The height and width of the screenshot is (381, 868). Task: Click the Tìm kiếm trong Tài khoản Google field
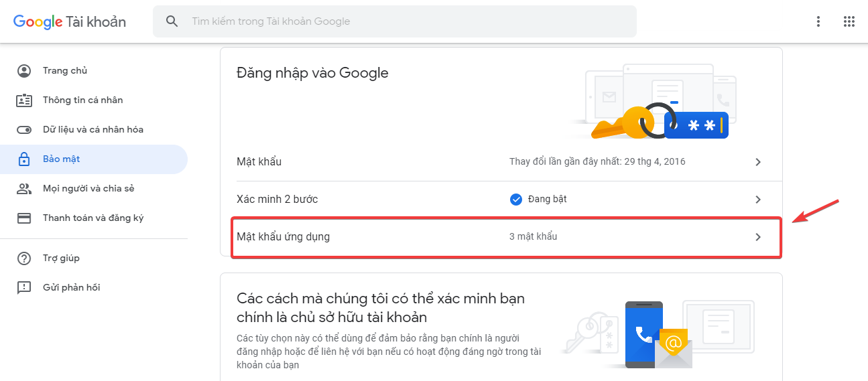[x=402, y=21]
